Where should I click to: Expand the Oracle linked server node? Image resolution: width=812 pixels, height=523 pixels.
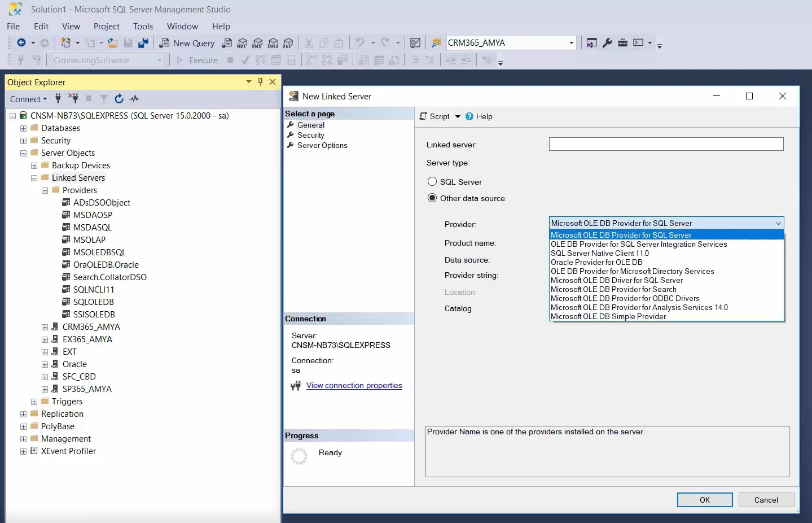(x=45, y=364)
